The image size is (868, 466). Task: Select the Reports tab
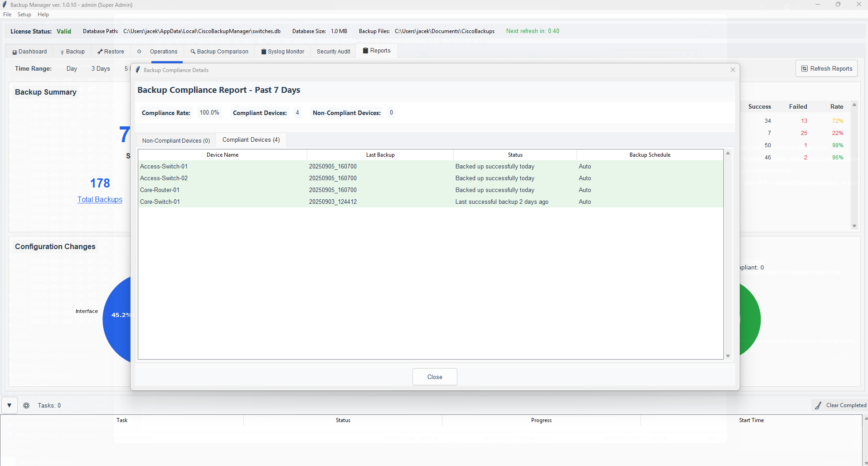pyautogui.click(x=377, y=50)
